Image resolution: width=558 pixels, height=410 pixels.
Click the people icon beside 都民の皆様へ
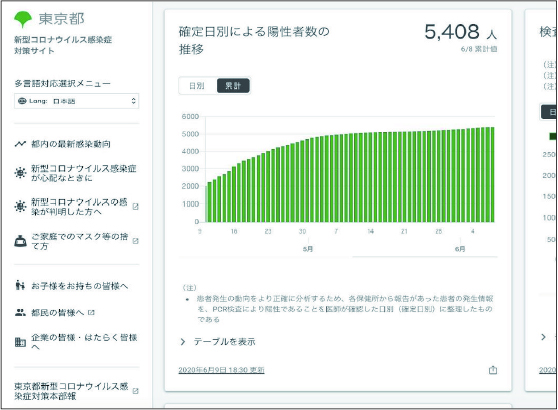[20, 312]
